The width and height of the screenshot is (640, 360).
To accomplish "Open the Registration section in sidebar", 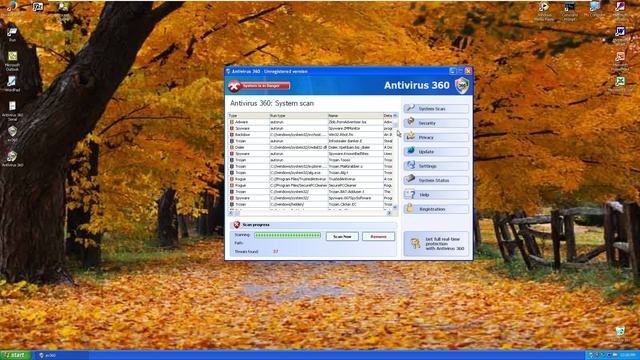I will tap(436, 209).
